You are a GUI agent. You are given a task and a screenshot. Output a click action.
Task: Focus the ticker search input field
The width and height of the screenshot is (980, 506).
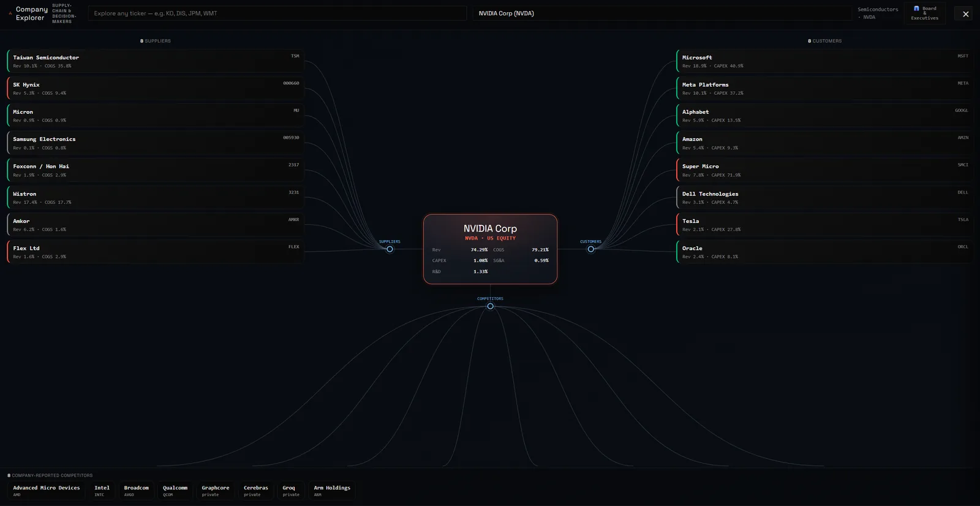[277, 13]
